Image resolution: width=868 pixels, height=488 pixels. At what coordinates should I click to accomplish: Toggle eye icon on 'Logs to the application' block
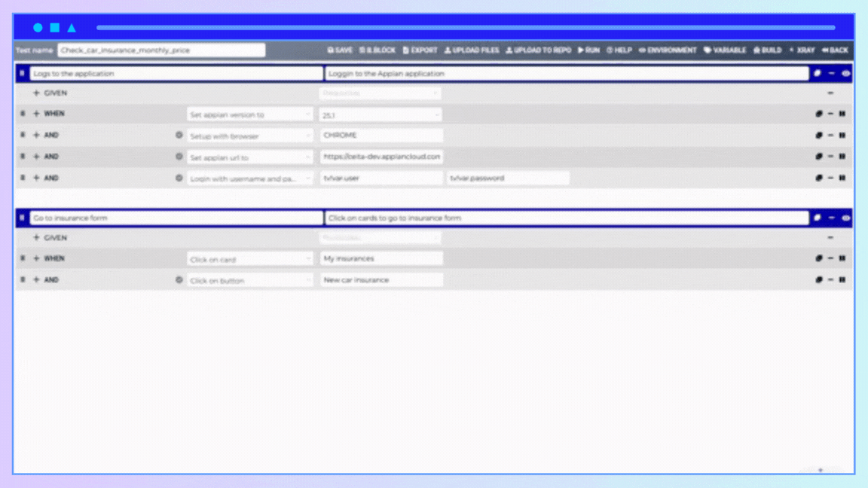tap(845, 74)
